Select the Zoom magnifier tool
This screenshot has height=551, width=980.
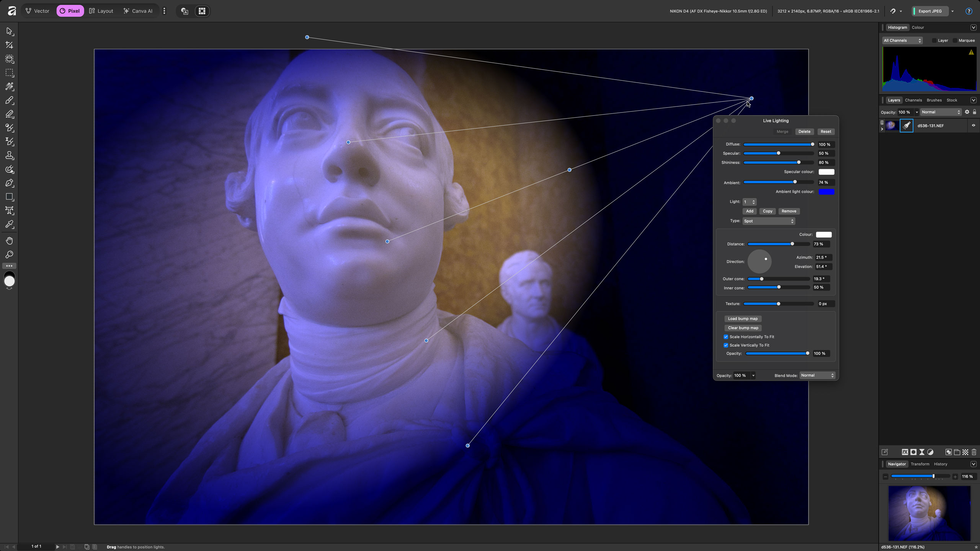pyautogui.click(x=10, y=254)
